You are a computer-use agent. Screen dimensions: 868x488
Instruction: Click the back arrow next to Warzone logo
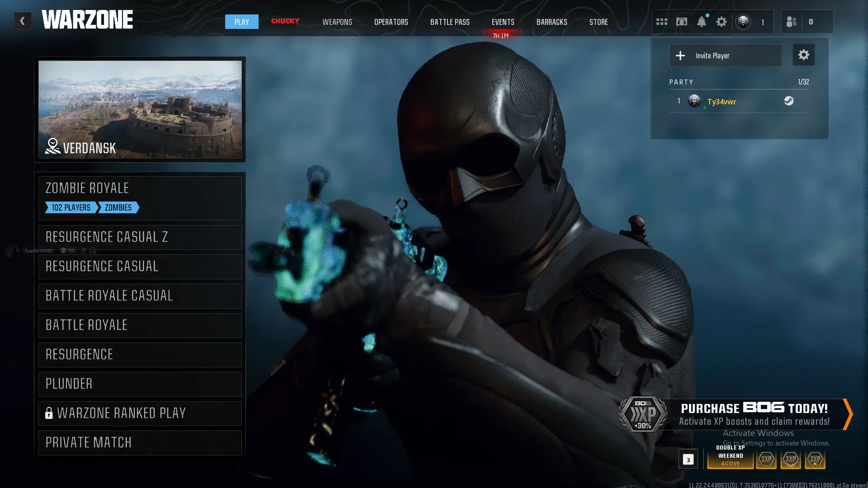pyautogui.click(x=22, y=21)
